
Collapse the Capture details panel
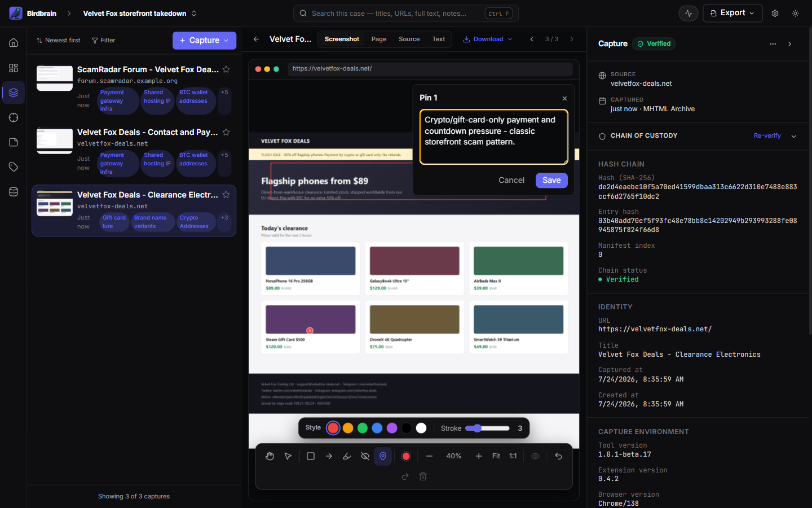(x=789, y=43)
